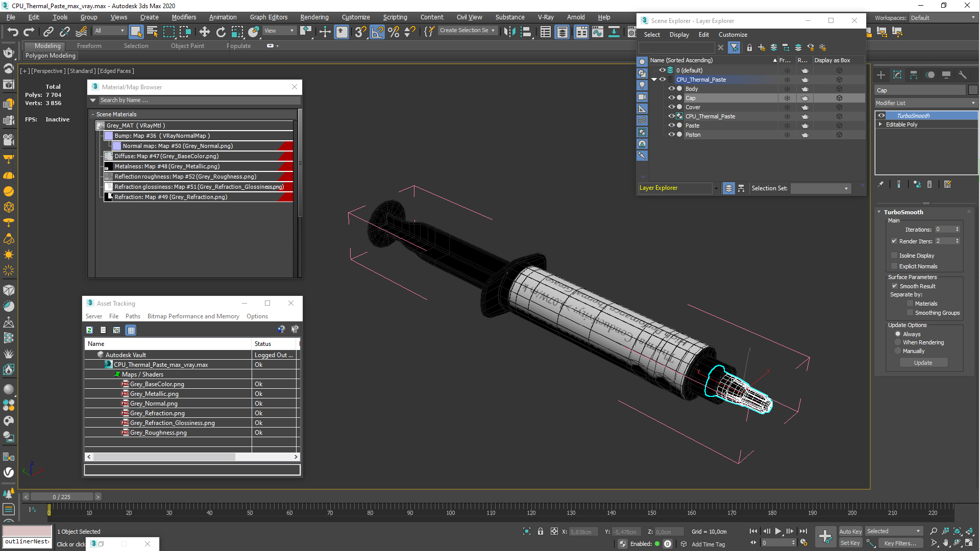Click the Auto Key button
Screen dimensions: 980x551
[850, 532]
